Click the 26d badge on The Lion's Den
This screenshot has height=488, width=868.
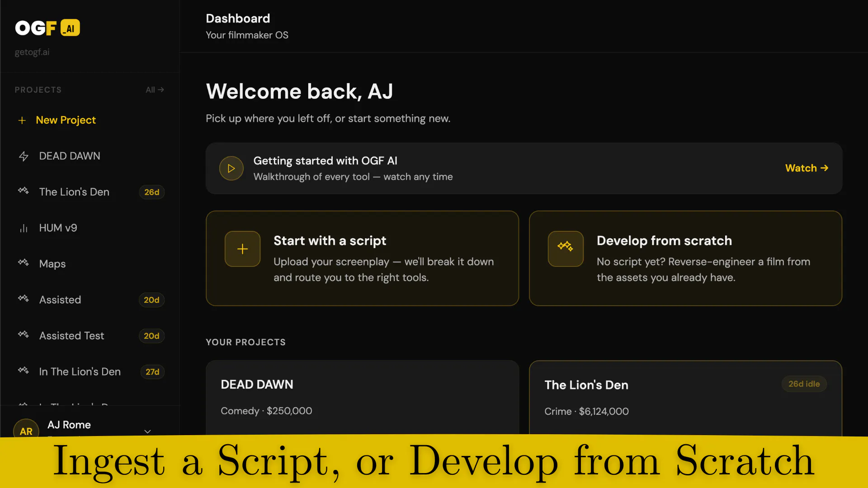click(151, 192)
